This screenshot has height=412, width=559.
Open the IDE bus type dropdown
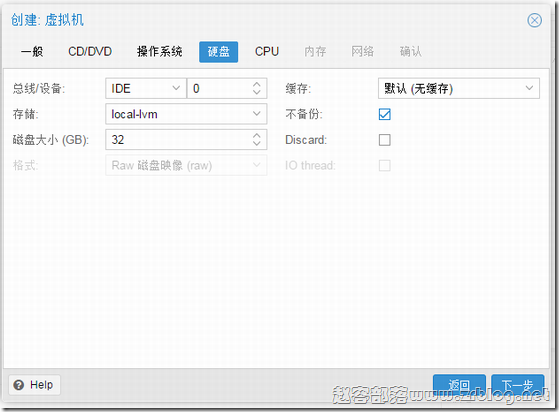pos(146,88)
